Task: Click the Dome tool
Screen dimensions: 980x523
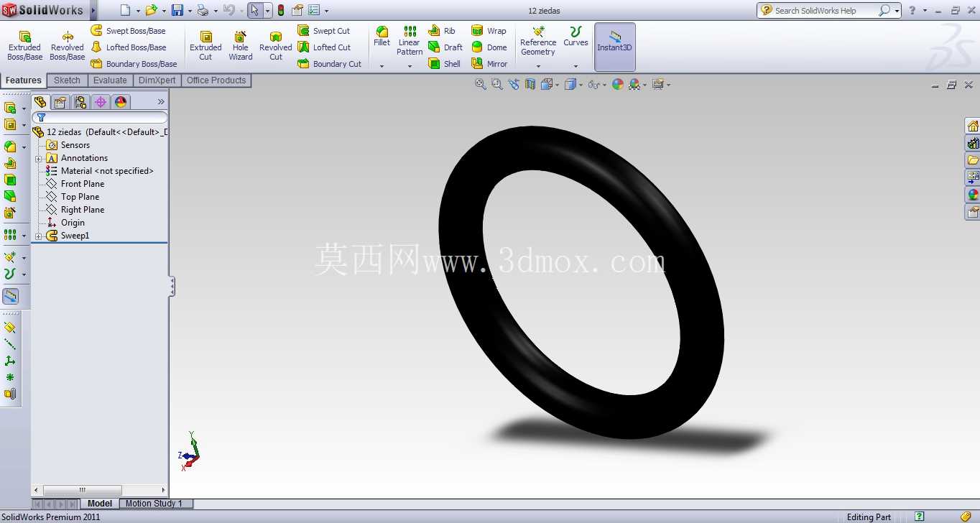Action: pyautogui.click(x=489, y=47)
